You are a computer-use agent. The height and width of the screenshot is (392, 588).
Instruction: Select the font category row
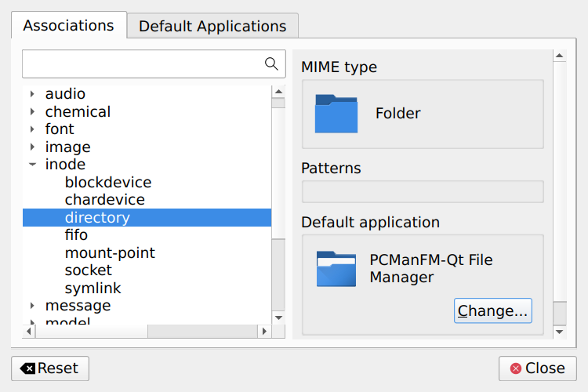[147, 129]
